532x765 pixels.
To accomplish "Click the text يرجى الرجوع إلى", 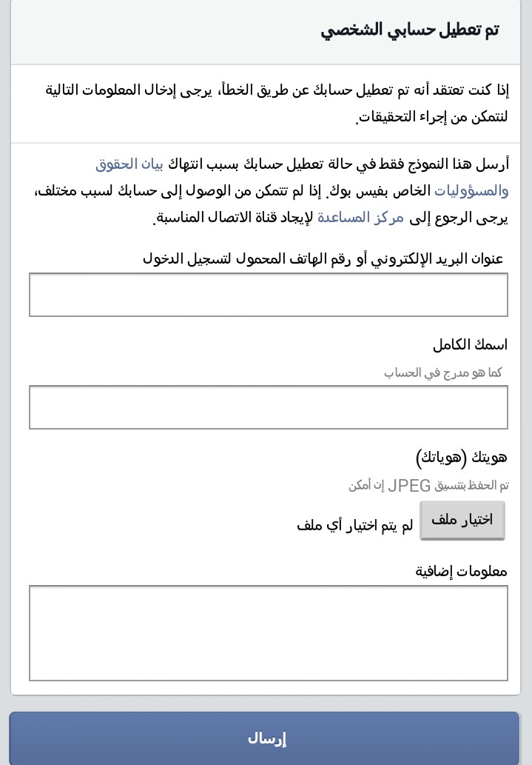I will click(x=459, y=218).
